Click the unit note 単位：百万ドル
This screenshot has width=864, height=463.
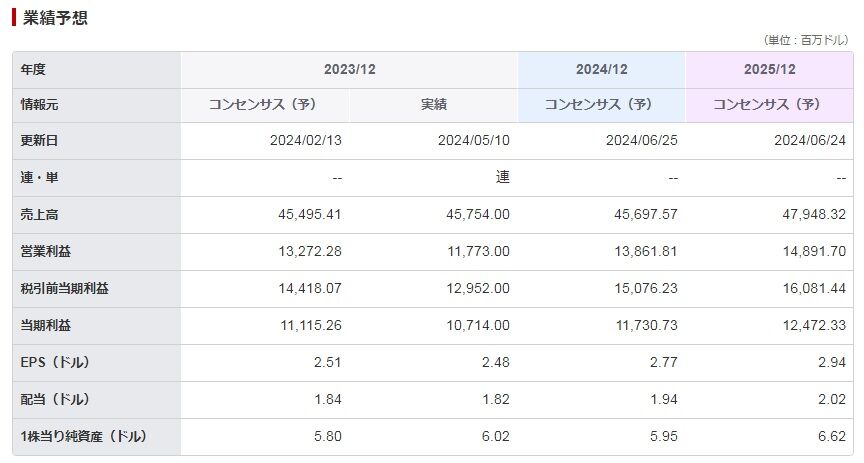pyautogui.click(x=806, y=40)
